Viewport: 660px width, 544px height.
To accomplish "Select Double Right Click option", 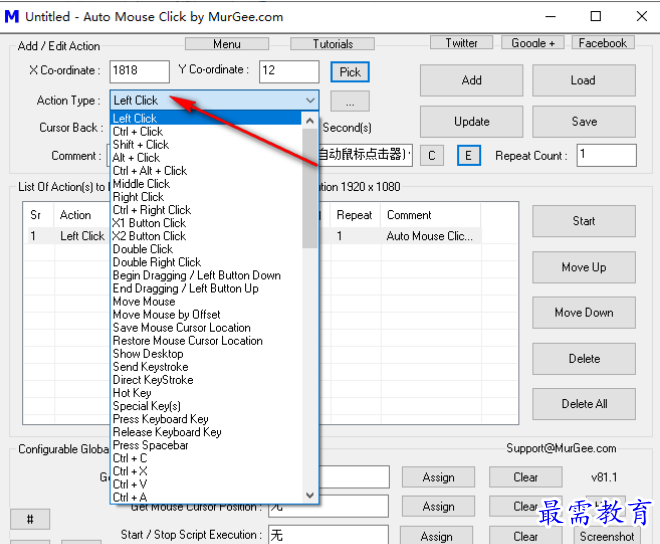I will [206, 262].
